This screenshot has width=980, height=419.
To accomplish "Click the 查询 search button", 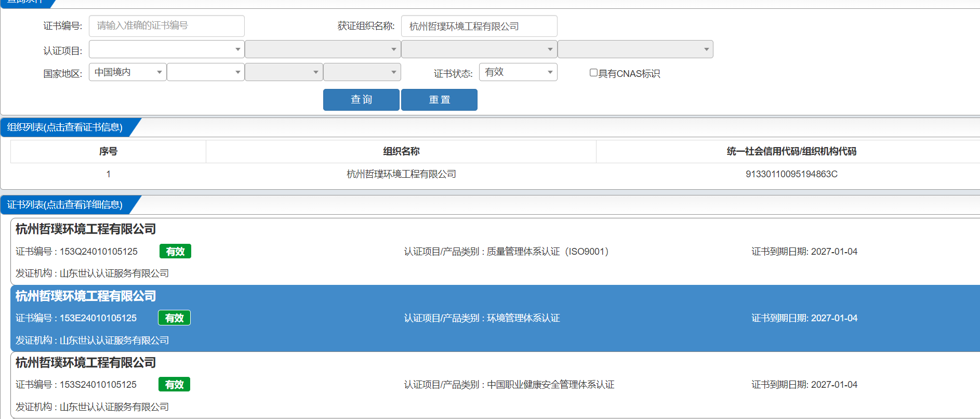I will pyautogui.click(x=361, y=100).
